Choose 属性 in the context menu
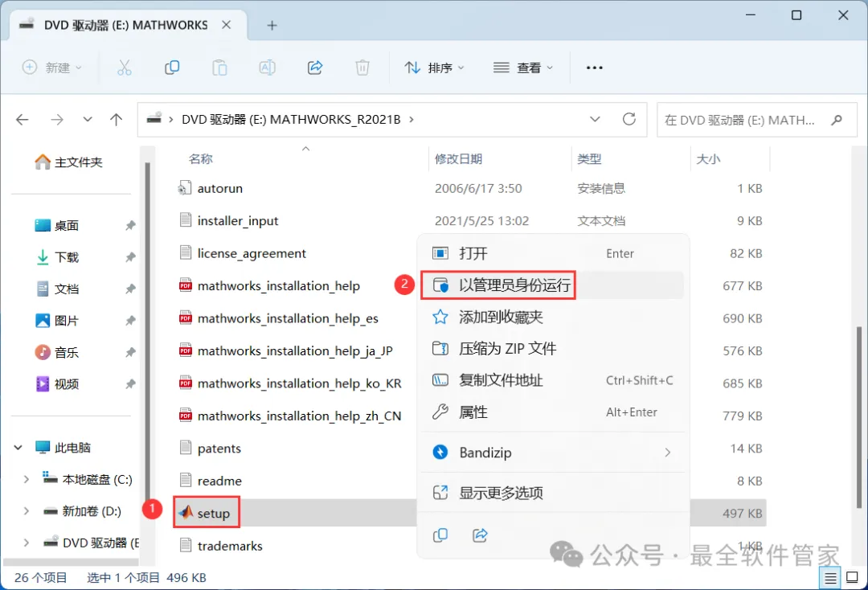Screen dimensions: 868x590 click(x=552, y=412)
